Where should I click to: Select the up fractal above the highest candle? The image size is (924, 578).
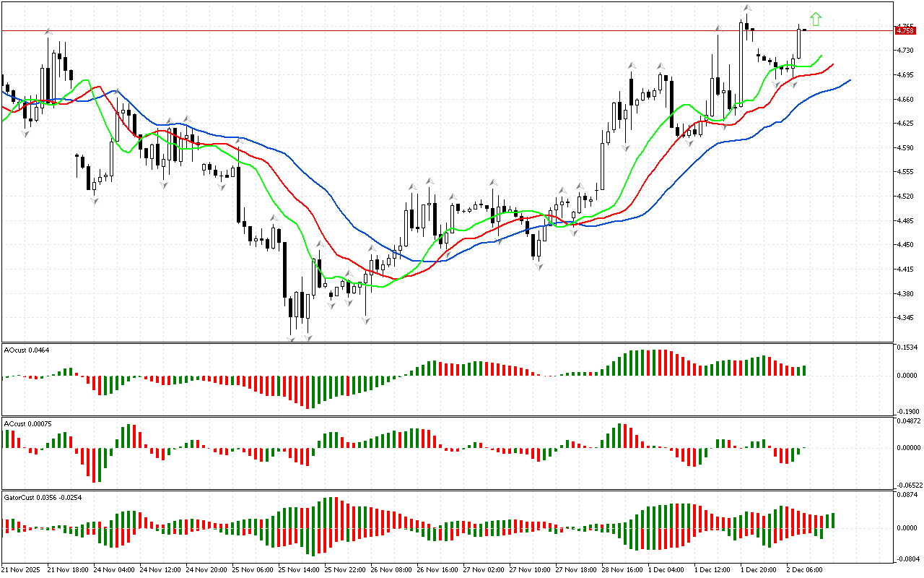coord(746,8)
